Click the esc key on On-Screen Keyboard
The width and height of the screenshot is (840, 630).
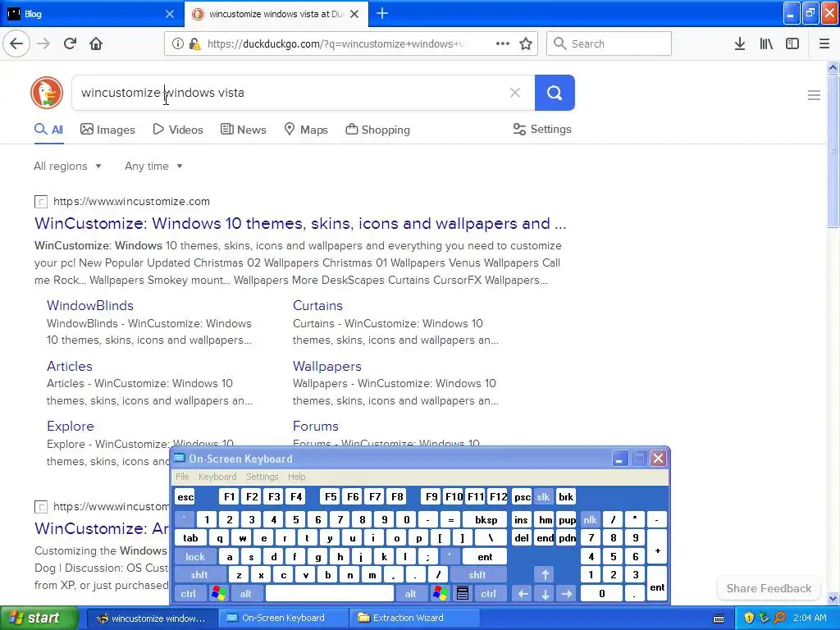tap(185, 497)
